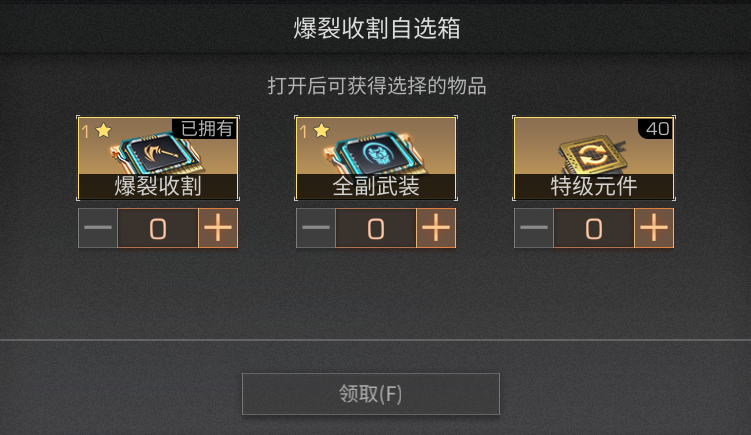
Task: Increase 全副武装 quantity with plus button
Action: pos(436,228)
